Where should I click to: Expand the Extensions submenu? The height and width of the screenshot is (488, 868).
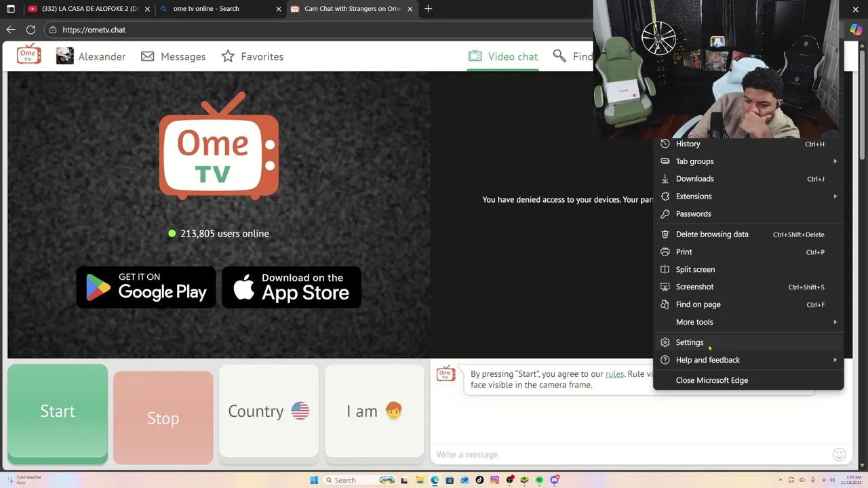[749, 197]
